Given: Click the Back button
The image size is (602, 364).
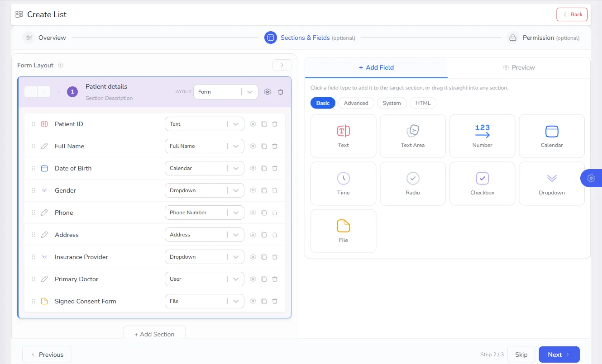Looking at the screenshot, I should (x=572, y=14).
